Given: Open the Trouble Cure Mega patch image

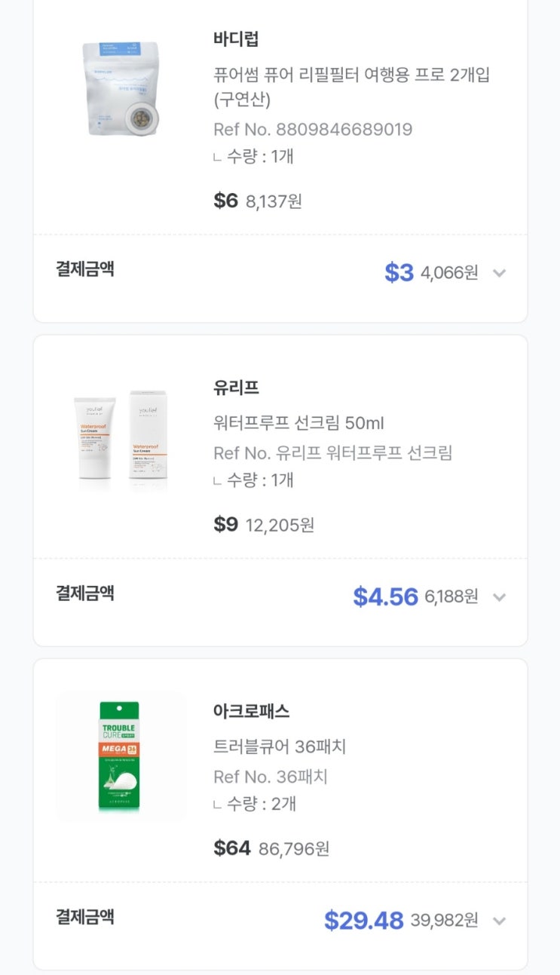Looking at the screenshot, I should (121, 756).
